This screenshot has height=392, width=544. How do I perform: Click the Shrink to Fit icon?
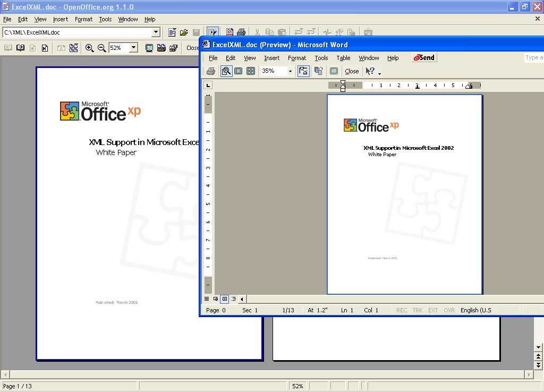[x=319, y=71]
